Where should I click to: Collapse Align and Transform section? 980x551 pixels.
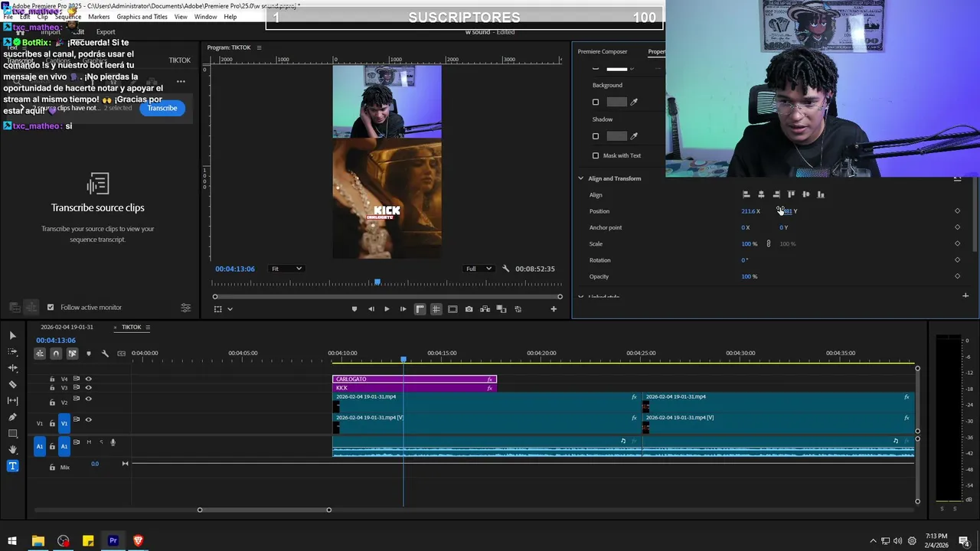point(581,178)
